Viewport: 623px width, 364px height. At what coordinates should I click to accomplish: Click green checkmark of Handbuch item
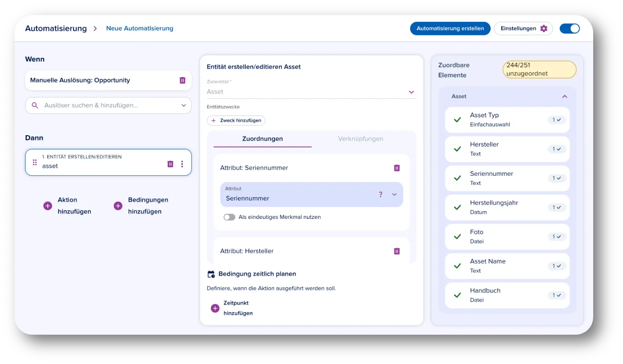click(x=457, y=295)
